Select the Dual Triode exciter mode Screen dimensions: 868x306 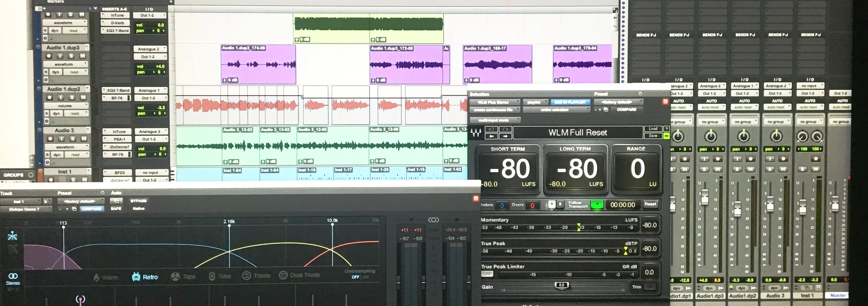click(300, 275)
